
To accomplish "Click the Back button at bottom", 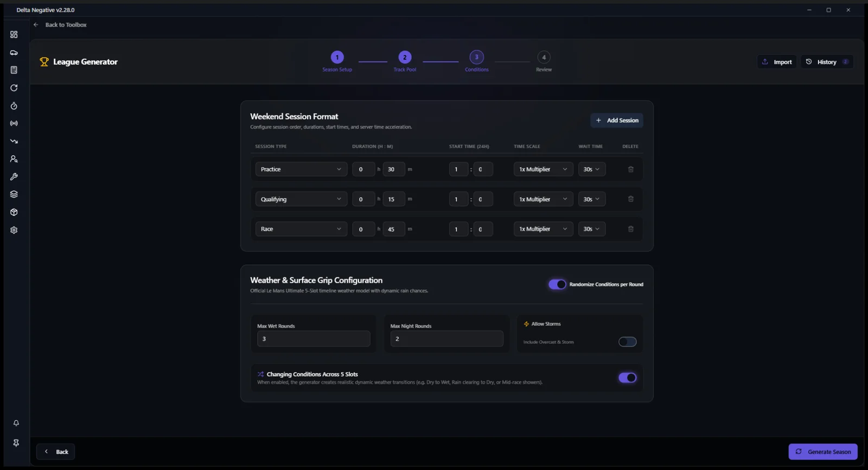I will 56,452.
